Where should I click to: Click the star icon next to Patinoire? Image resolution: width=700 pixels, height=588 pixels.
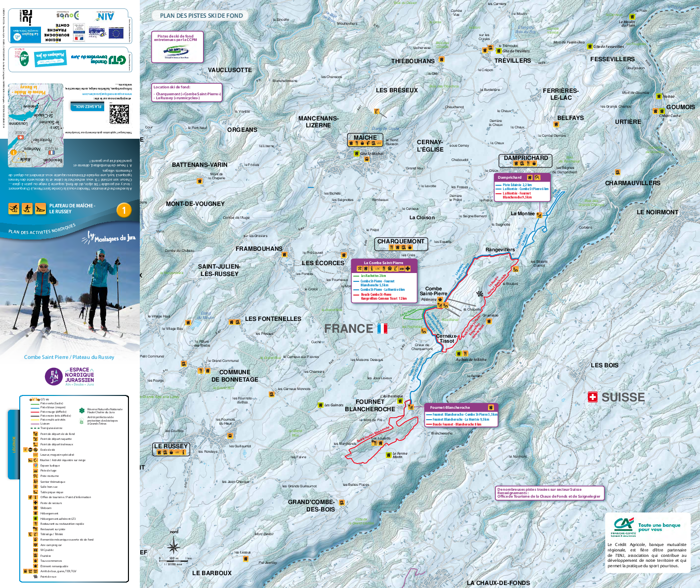click(440, 299)
